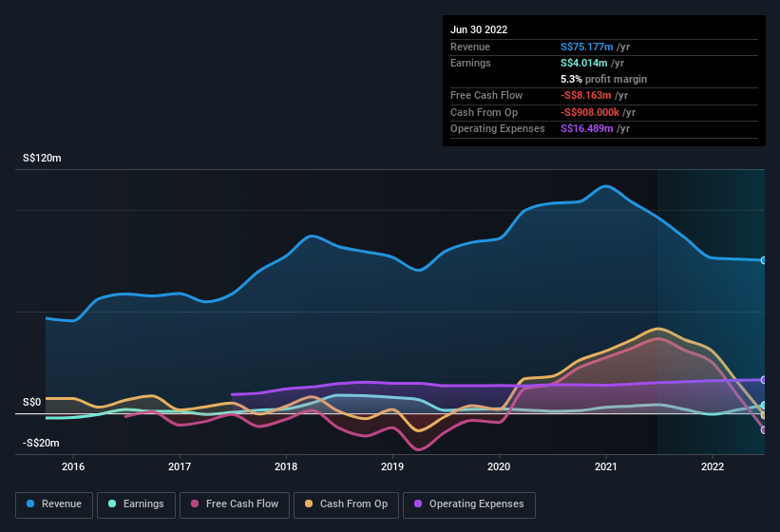Click the 5.3% profit margin text
Image resolution: width=780 pixels, height=532 pixels.
(x=603, y=79)
